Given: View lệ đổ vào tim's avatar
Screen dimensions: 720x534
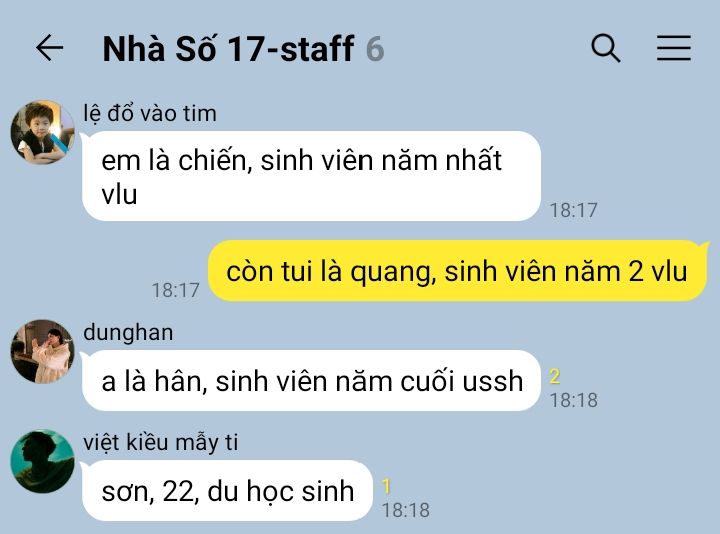Looking at the screenshot, I should pos(42,132).
